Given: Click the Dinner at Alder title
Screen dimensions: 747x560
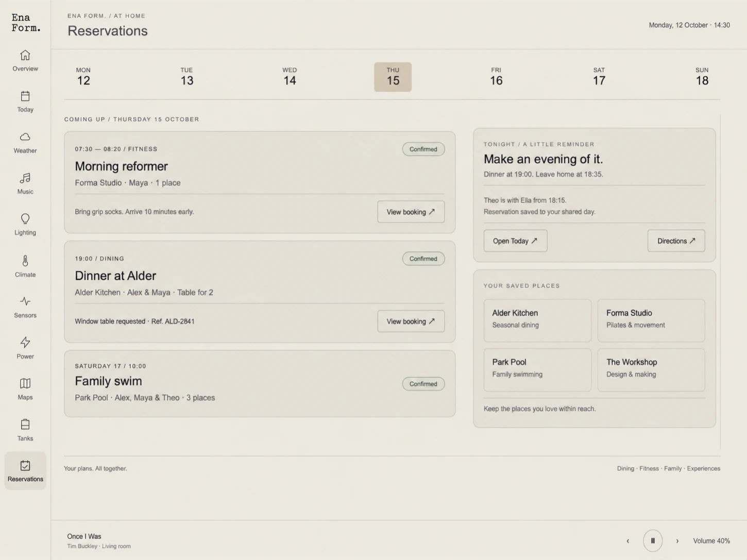Looking at the screenshot, I should 115,276.
